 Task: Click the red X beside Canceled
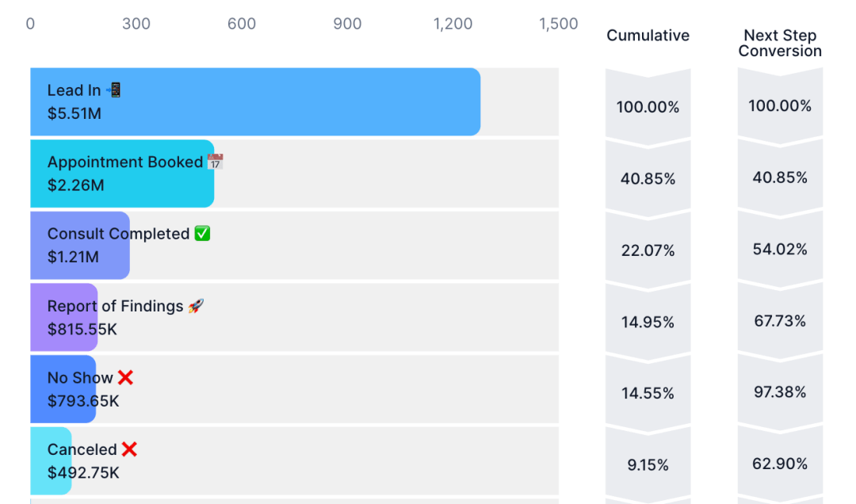129,449
